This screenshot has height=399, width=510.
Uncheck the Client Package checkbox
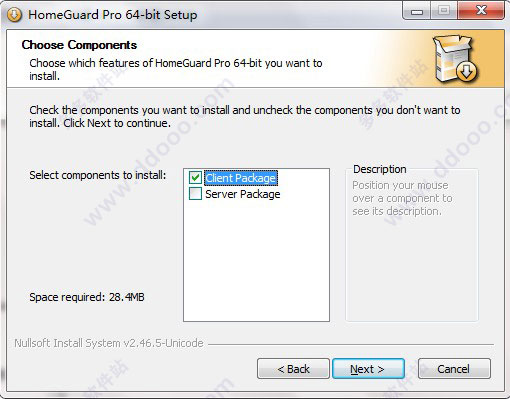(x=195, y=178)
